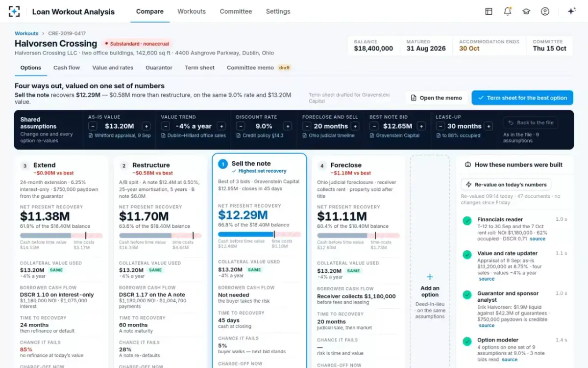Image resolution: width=588 pixels, height=368 pixels.
Task: Click the Balance $18,400,000 figure
Action: [x=373, y=49]
